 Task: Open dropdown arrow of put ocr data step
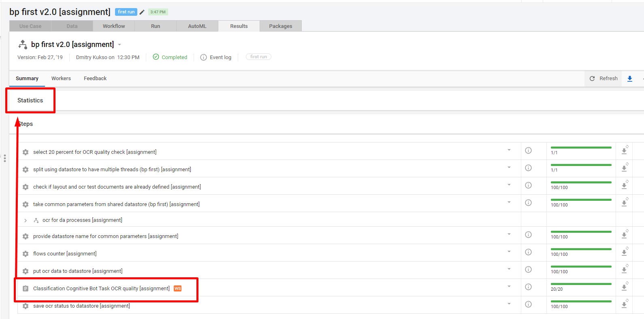[x=509, y=269]
